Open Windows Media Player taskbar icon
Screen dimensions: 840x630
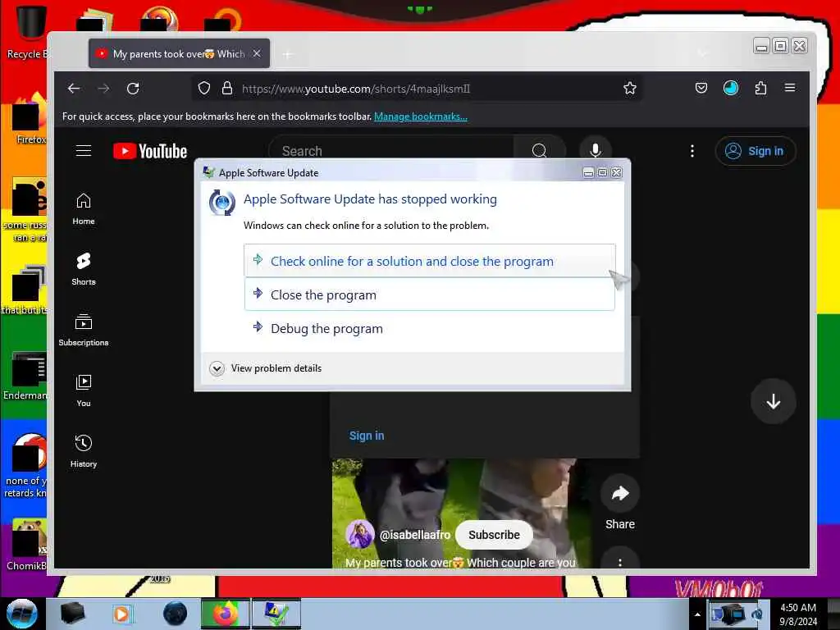(x=121, y=614)
